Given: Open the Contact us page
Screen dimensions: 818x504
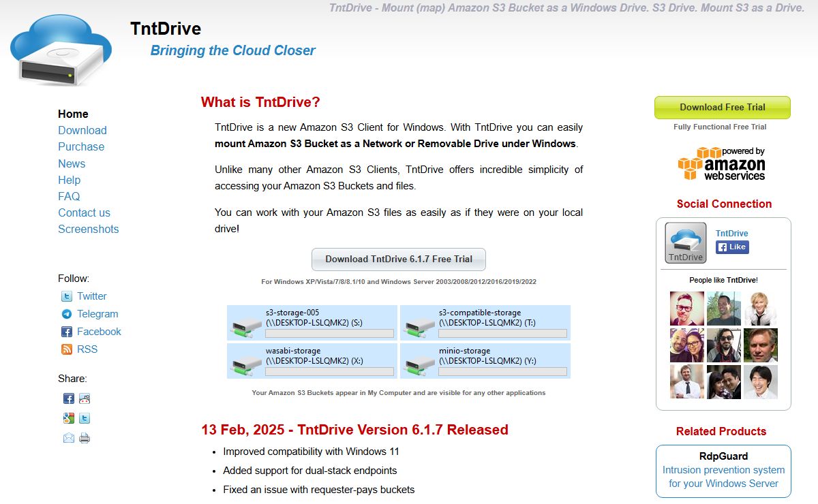Looking at the screenshot, I should pyautogui.click(x=84, y=212).
